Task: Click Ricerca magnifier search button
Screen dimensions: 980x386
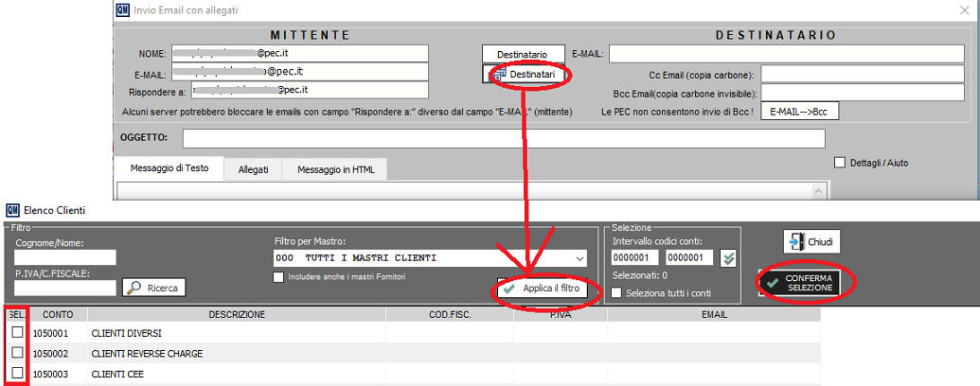Action: pos(155,288)
